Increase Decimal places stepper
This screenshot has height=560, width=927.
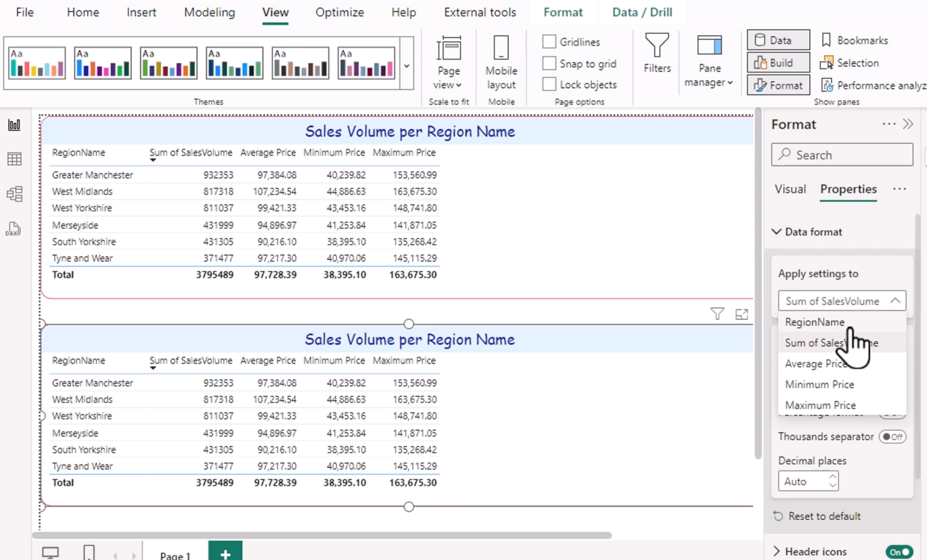coord(833,476)
